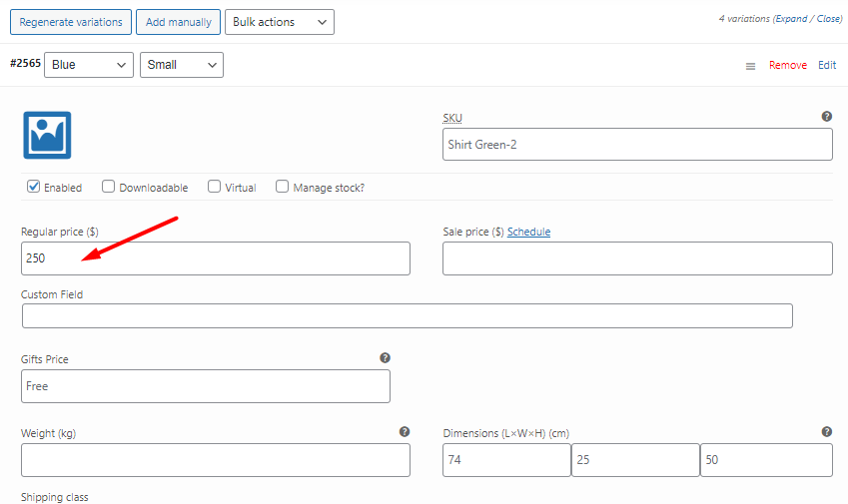Click the Regenerate variations button
The width and height of the screenshot is (848, 504).
tap(71, 22)
